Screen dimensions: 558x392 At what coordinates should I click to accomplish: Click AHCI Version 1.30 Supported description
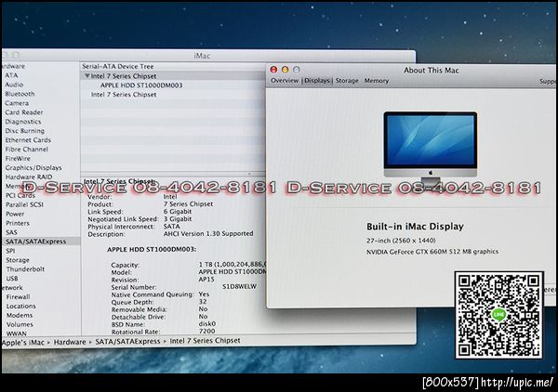(x=208, y=234)
